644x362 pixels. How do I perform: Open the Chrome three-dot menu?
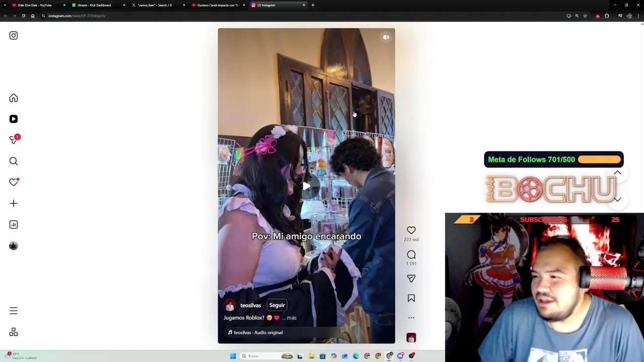tap(638, 16)
